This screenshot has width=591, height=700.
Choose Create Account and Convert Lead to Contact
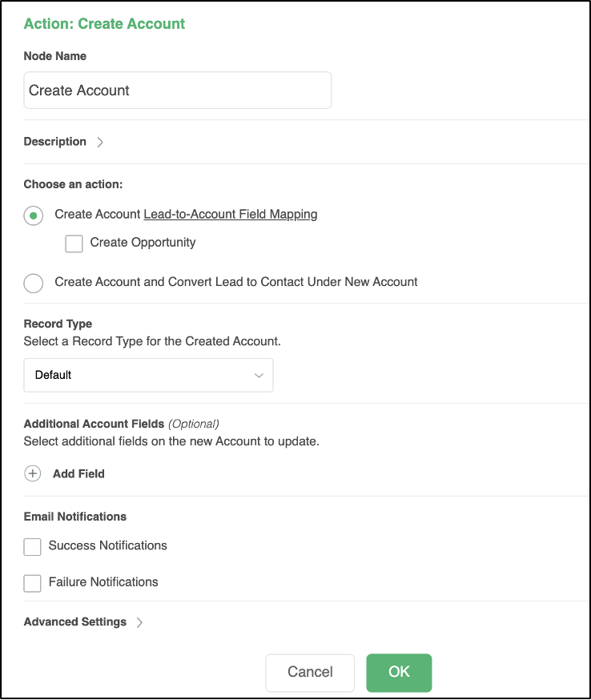click(33, 283)
